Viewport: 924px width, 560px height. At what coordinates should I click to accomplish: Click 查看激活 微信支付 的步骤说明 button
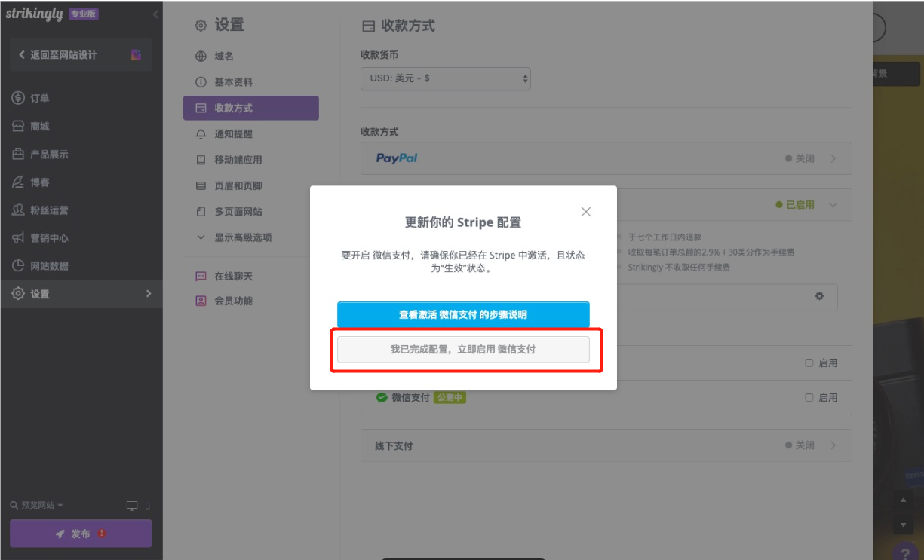pyautogui.click(x=463, y=314)
